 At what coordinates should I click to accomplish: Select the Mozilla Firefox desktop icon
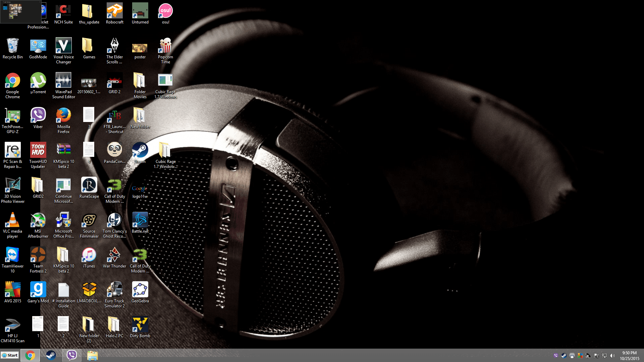tap(63, 116)
